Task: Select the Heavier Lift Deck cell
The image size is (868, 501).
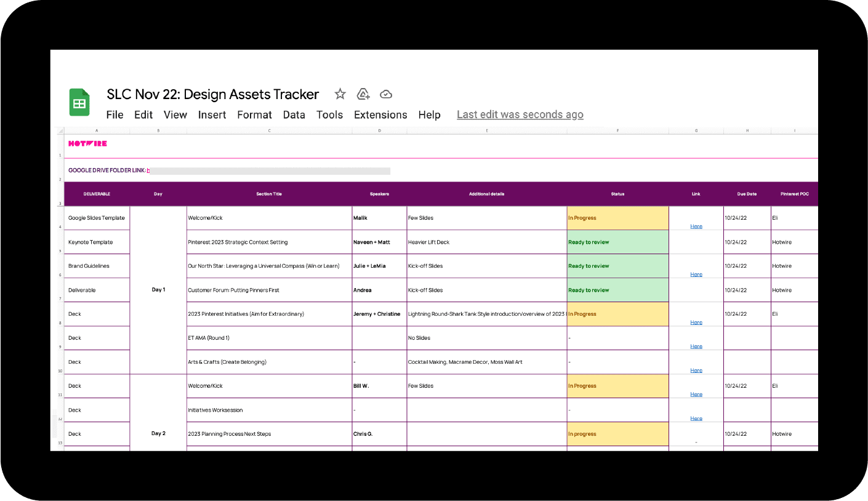Action: pos(486,242)
